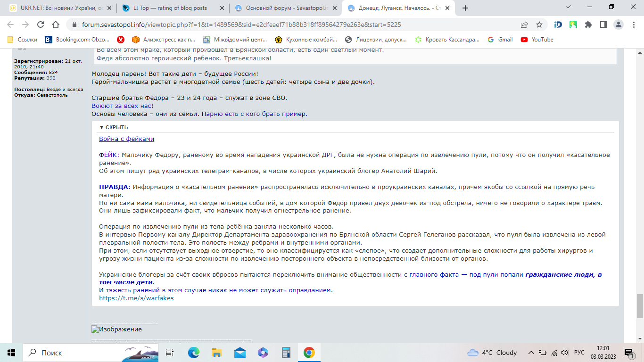Open the Calculator from the taskbar
644x362 pixels.
(286, 353)
